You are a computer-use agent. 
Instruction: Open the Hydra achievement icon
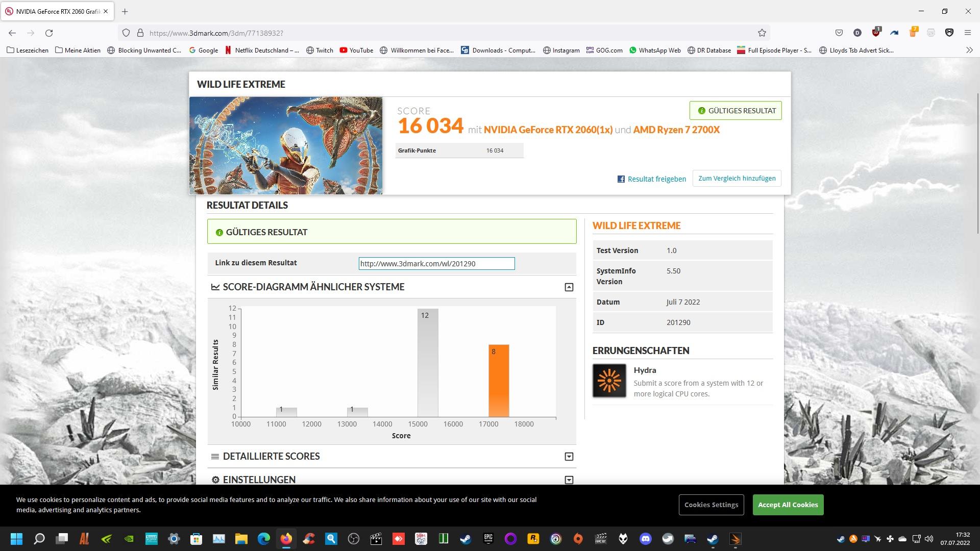(609, 381)
